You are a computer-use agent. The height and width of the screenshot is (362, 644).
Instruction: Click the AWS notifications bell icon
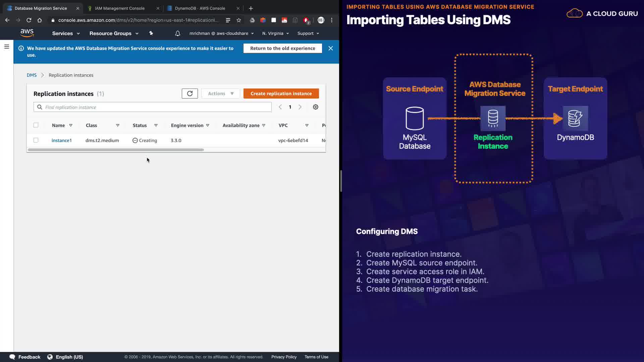pyautogui.click(x=177, y=33)
